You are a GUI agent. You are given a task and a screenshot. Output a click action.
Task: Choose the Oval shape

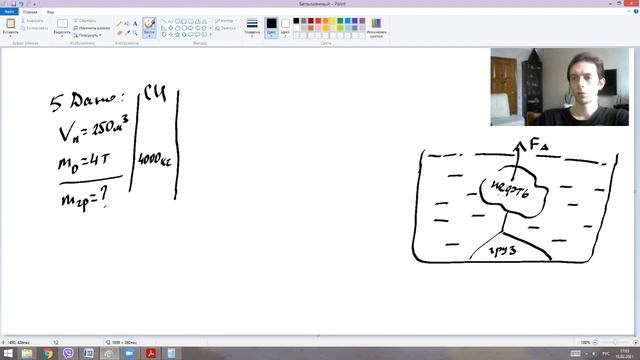coord(178,21)
